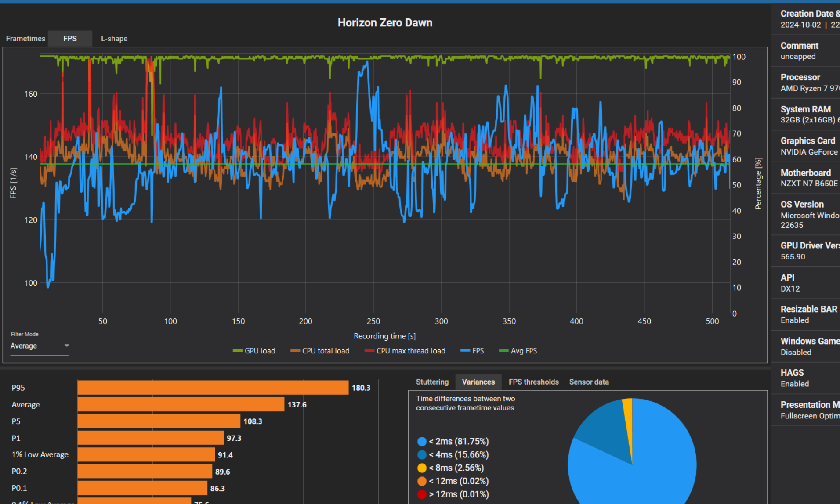The height and width of the screenshot is (504, 840).
Task: Click the < 8ms (2.56%) legend swatch
Action: point(422,468)
